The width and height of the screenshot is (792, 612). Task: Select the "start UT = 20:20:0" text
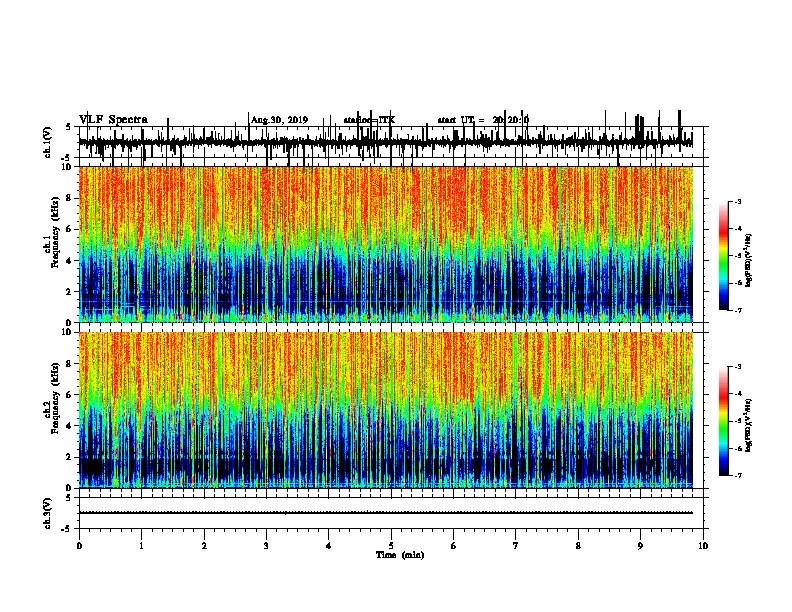click(483, 120)
